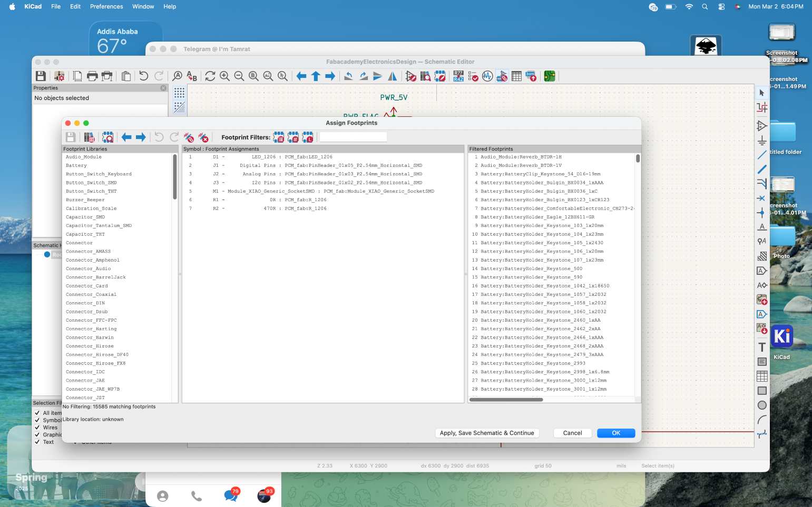Zoom in on schematic canvas

point(225,76)
